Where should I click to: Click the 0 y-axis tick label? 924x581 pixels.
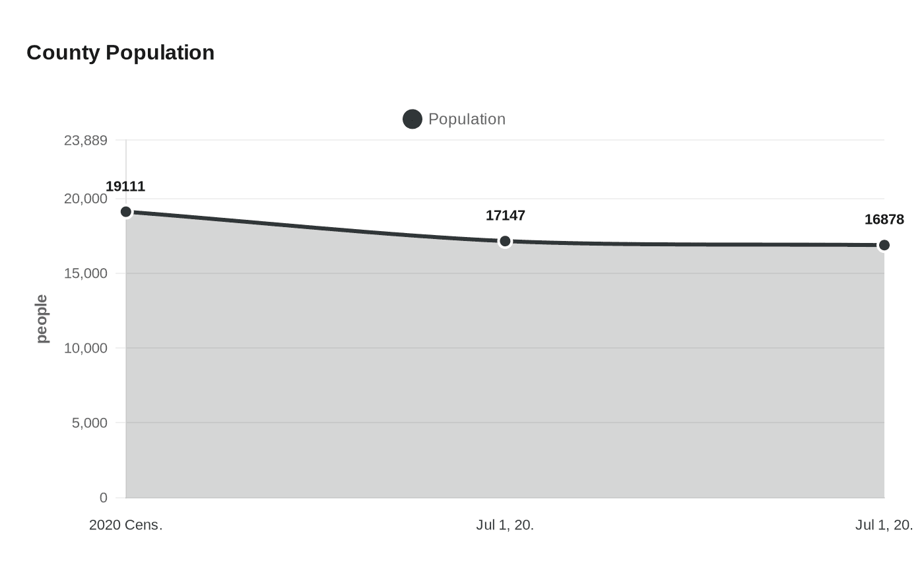click(103, 498)
